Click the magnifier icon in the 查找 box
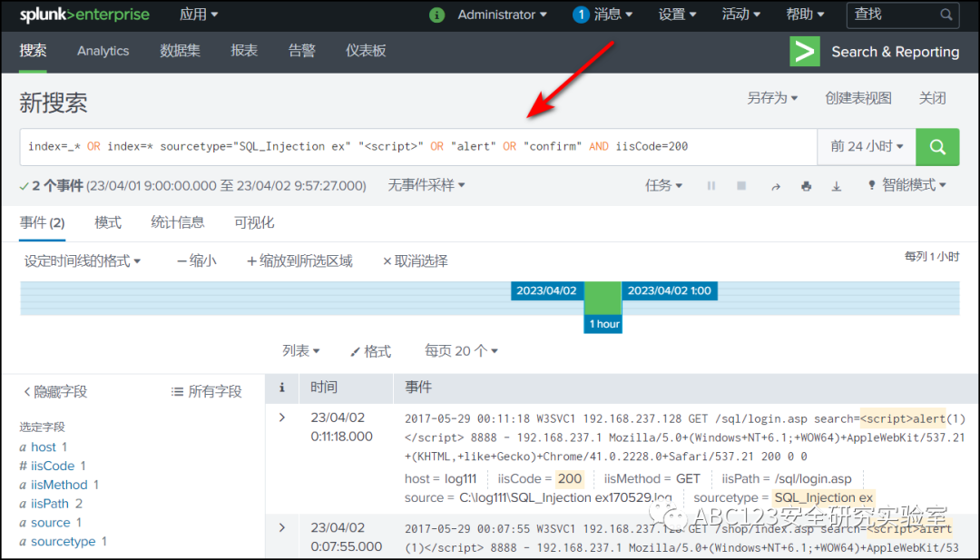Viewport: 980px width, 560px height. pos(946,15)
